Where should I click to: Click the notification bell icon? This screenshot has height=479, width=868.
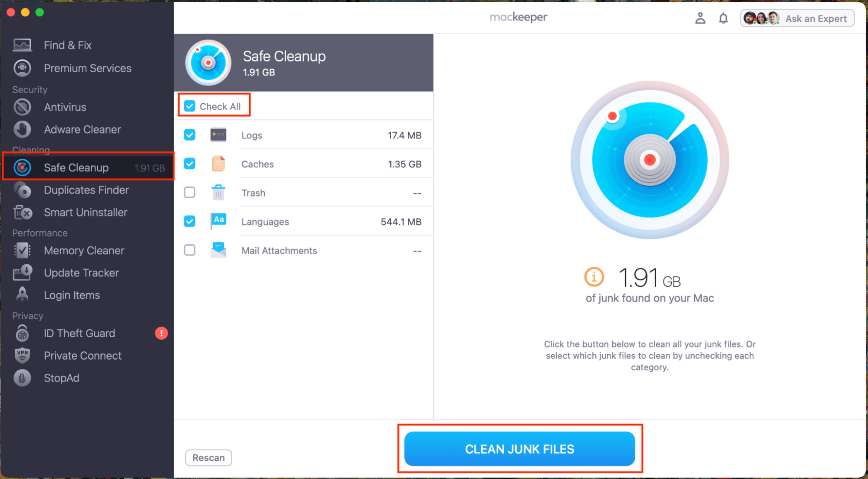click(x=722, y=18)
